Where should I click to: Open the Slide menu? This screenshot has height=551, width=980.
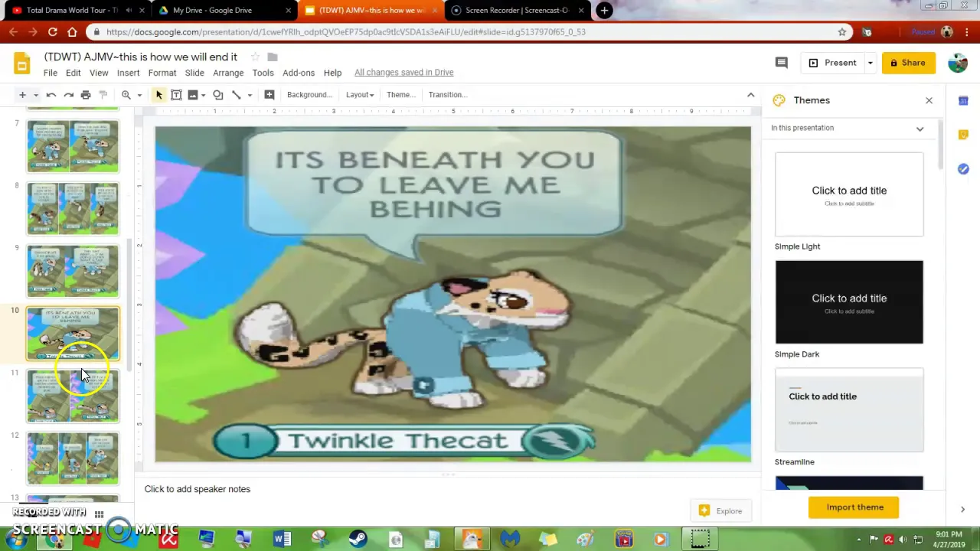(x=194, y=73)
